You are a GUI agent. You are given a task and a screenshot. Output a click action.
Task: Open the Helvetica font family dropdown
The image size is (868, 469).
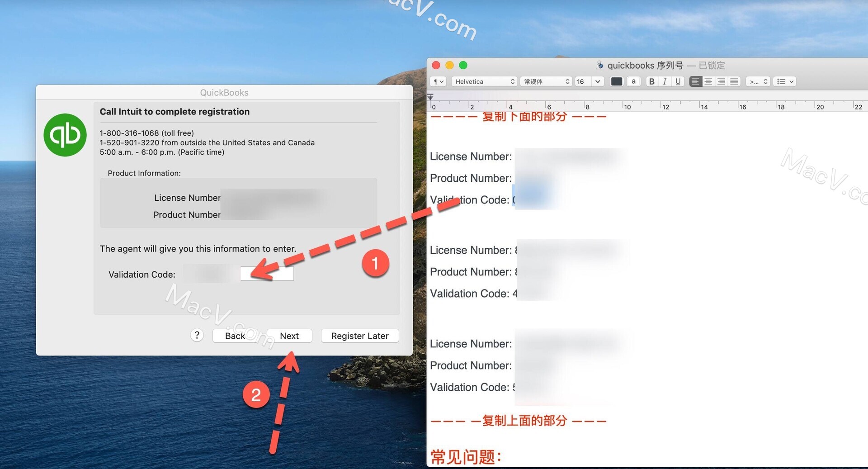(484, 81)
